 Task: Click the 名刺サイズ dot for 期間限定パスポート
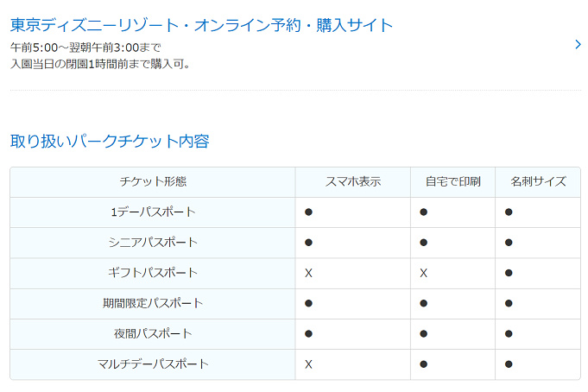509,303
